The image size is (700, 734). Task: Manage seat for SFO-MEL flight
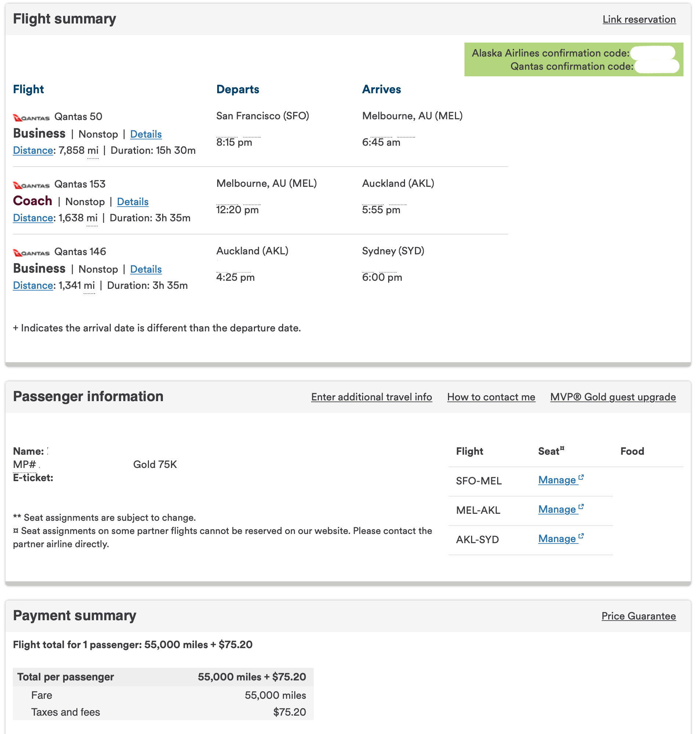click(557, 480)
